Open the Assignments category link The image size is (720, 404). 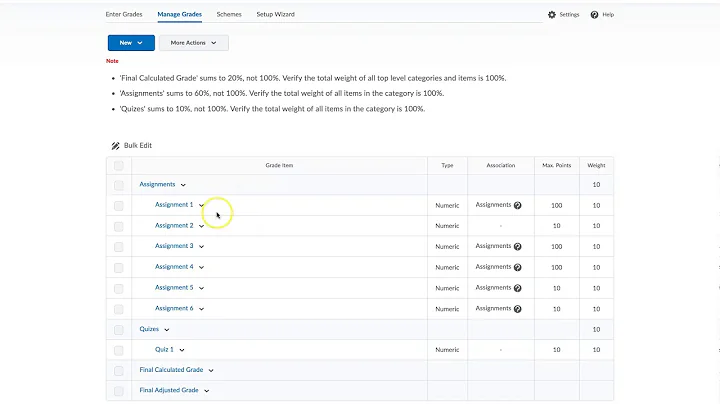158,184
